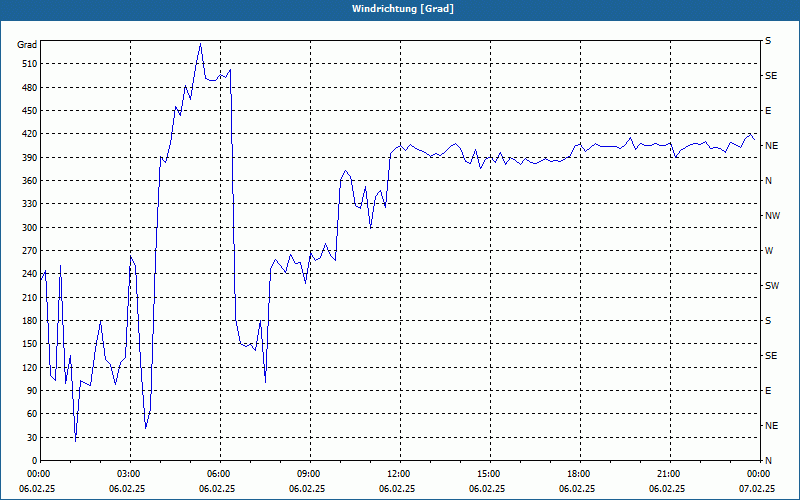The image size is (800, 500).
Task: Click the 06.02.25 date under 18:00
Action: coord(577,488)
